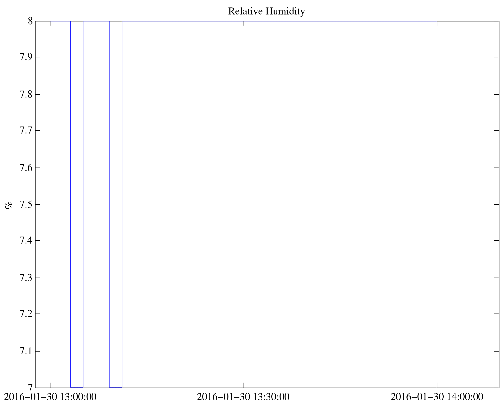Click the 7.2 y-axis tick label
This screenshot has width=504, height=420.
click(26, 314)
